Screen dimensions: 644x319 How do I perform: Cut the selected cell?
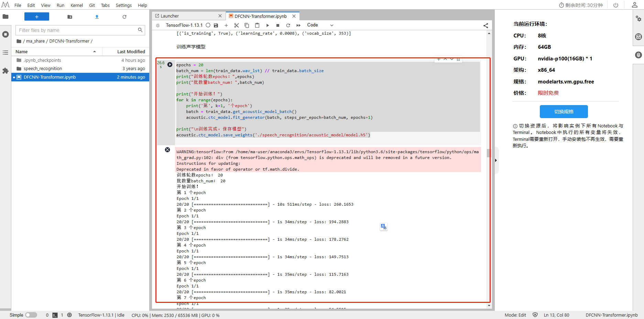click(237, 25)
